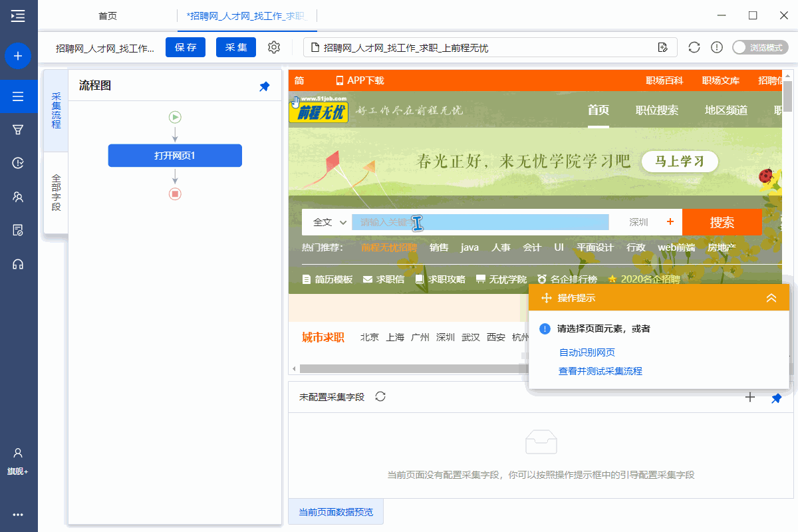Image resolution: width=798 pixels, height=532 pixels.
Task: Open the 全文 search scope dropdown
Action: pyautogui.click(x=331, y=222)
